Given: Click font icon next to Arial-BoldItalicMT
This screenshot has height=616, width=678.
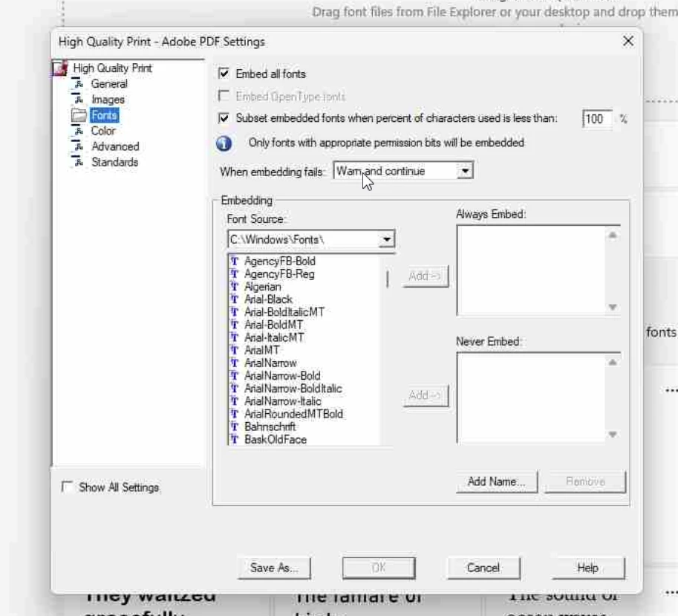Looking at the screenshot, I should 235,312.
